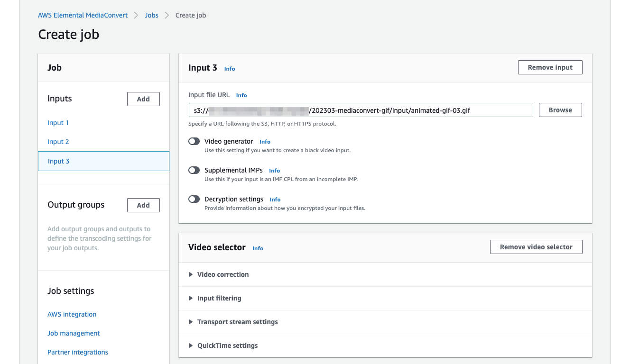Click Add button next to Output groups
This screenshot has height=364, width=630.
pos(143,205)
